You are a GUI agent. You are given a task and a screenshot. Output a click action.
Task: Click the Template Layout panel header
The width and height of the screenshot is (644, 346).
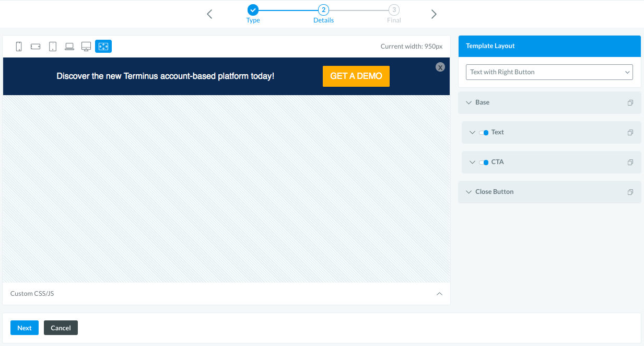click(549, 46)
